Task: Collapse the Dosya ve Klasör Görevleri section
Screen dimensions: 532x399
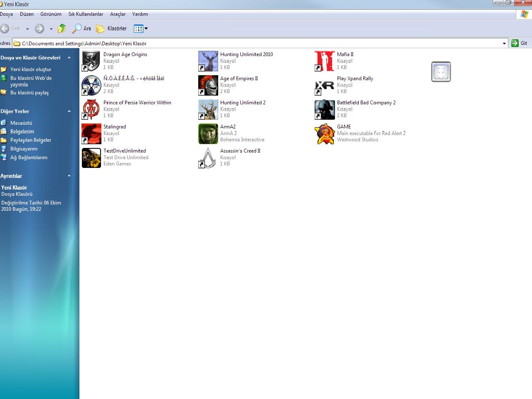Action: point(69,58)
